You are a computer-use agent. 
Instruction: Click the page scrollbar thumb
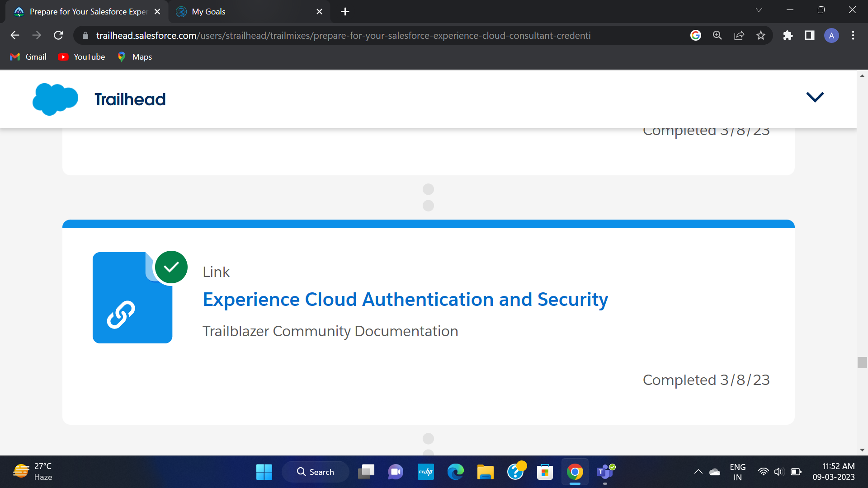pyautogui.click(x=862, y=362)
